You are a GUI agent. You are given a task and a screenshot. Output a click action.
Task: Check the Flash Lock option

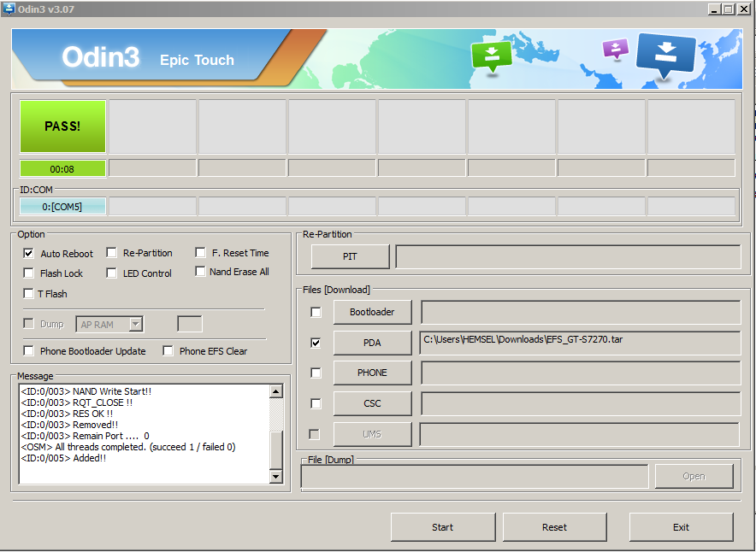coord(28,273)
